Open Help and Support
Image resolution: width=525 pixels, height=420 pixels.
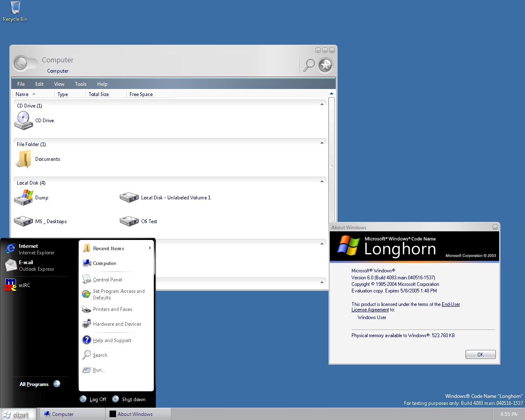[107, 340]
